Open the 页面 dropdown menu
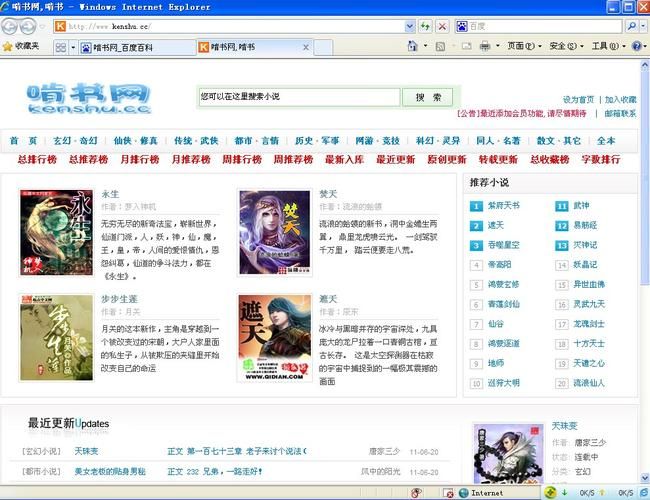The height and width of the screenshot is (500, 650). 520,46
